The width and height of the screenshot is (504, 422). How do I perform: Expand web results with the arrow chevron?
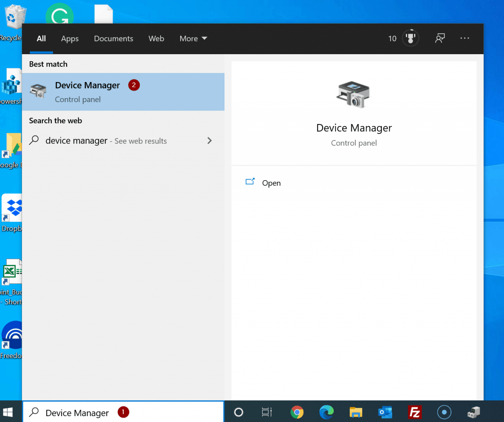[210, 140]
